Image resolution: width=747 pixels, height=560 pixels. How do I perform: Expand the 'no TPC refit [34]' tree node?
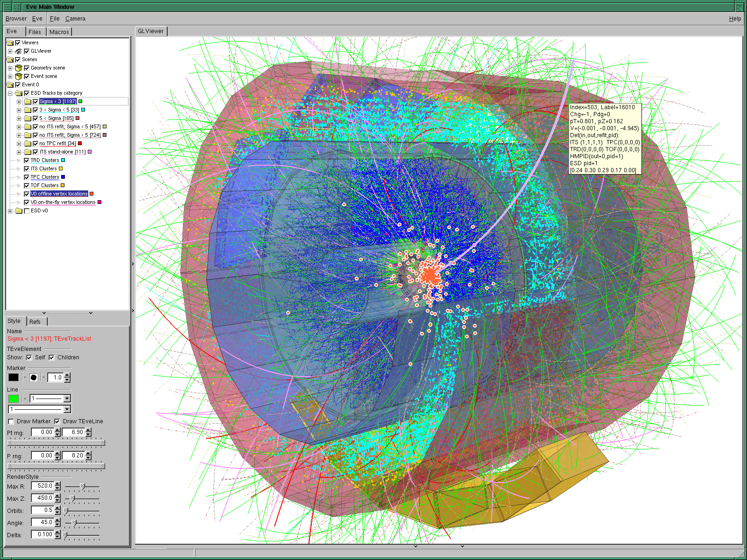19,144
